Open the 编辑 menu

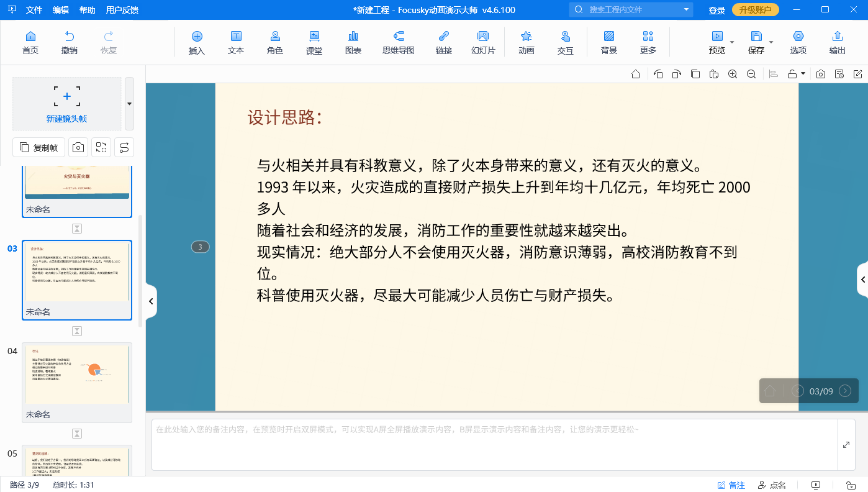(x=61, y=10)
